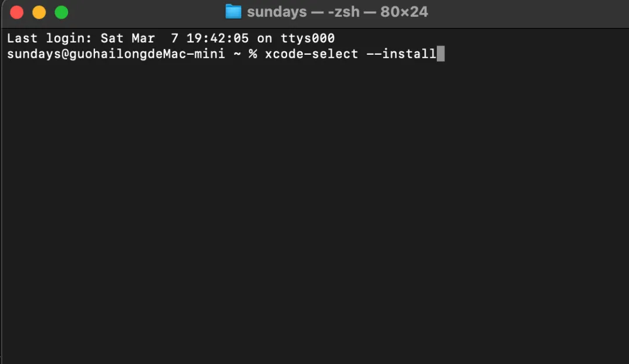Click the 'Sat Mar' date text
The height and width of the screenshot is (364, 629).
pyautogui.click(x=128, y=38)
